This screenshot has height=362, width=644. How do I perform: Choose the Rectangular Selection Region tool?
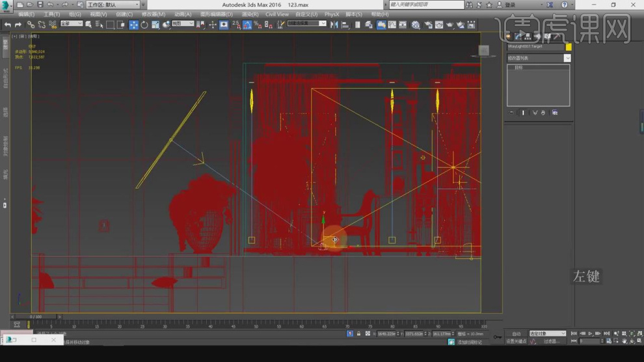pos(110,25)
